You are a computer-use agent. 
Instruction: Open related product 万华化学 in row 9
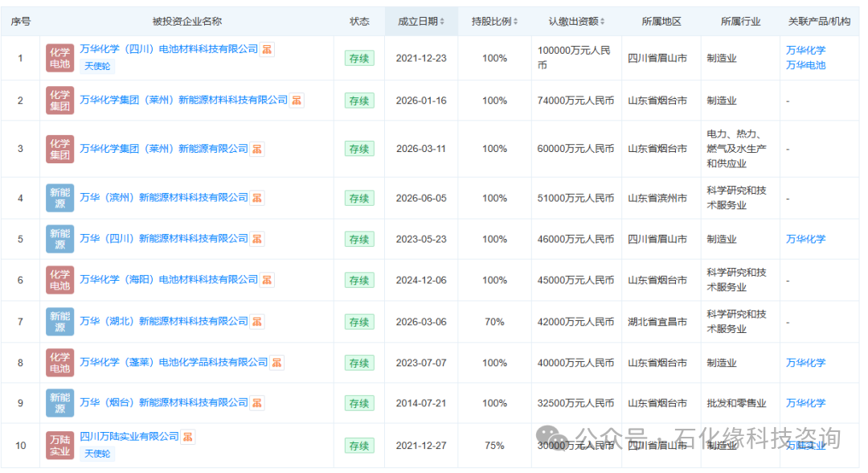coord(805,403)
